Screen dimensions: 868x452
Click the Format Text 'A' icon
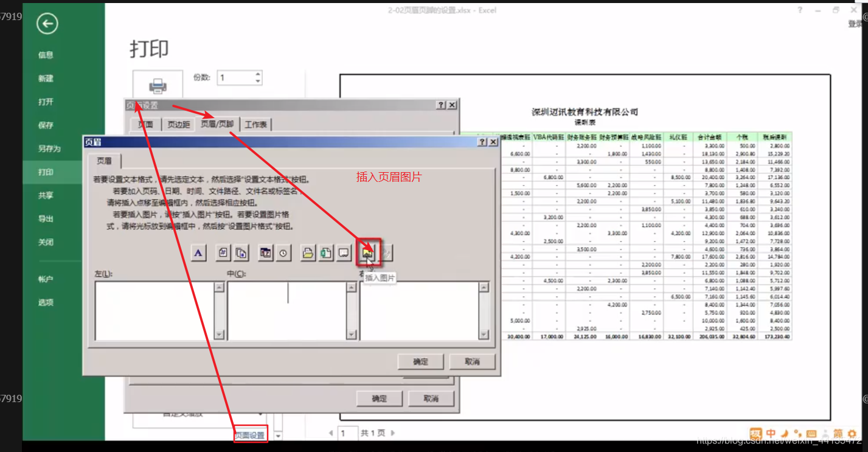click(198, 253)
